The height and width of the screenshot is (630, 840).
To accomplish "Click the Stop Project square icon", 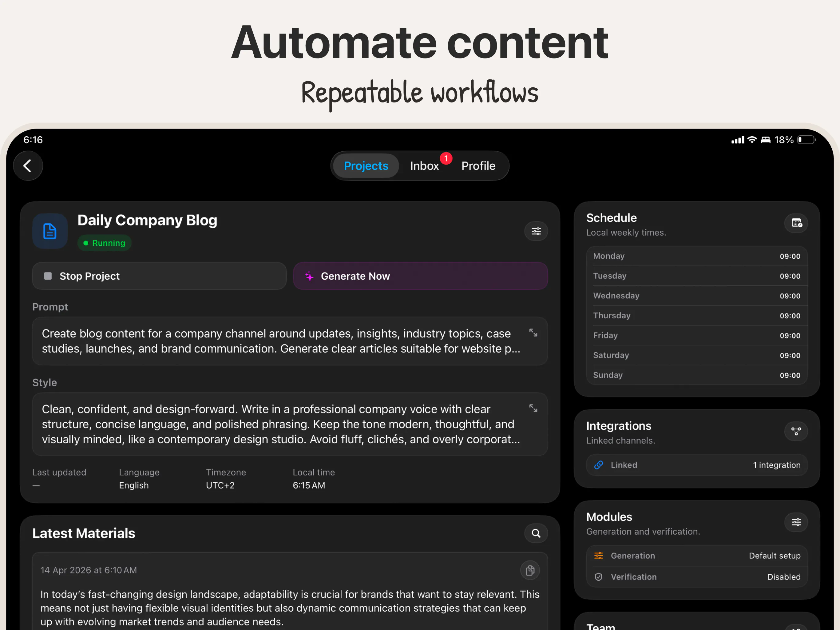I will (x=48, y=276).
